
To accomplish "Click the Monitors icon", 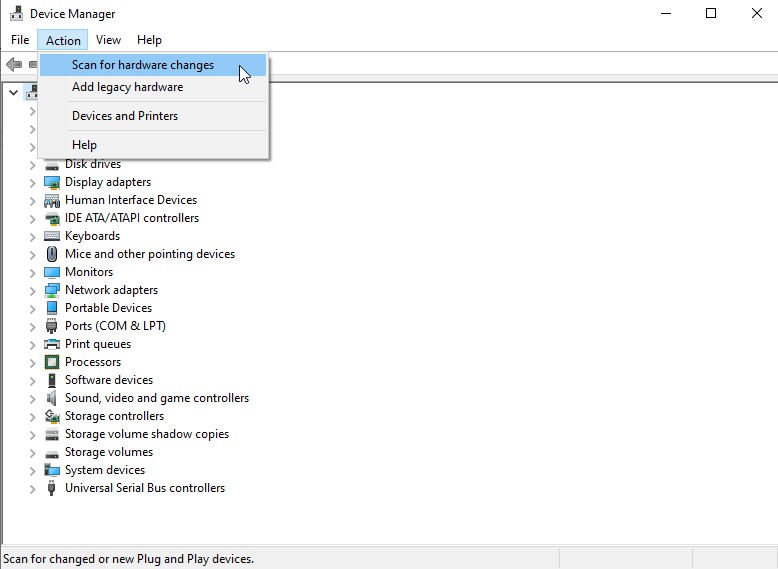I will [52, 272].
